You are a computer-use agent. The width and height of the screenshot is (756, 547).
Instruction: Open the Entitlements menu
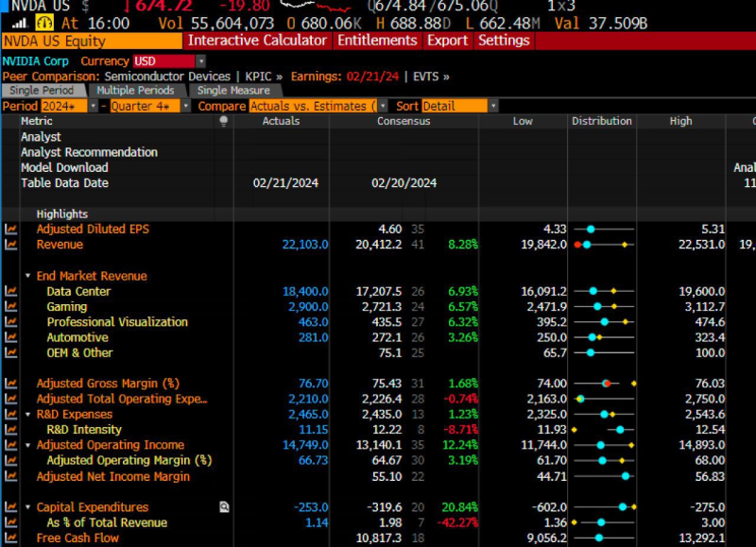(x=377, y=41)
